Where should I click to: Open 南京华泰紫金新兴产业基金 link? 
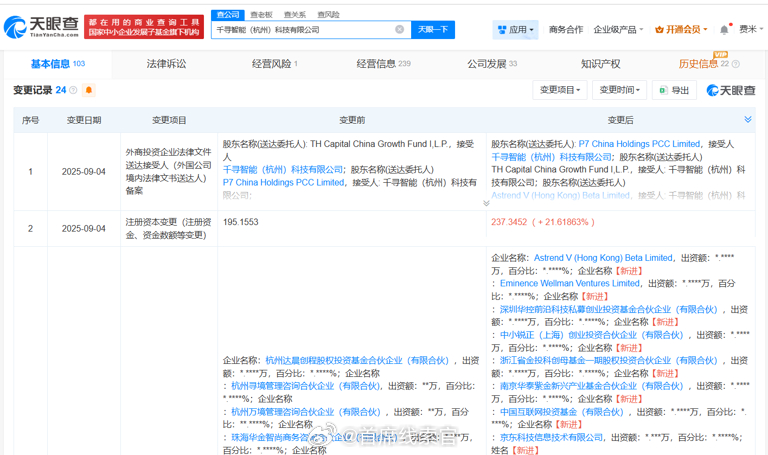[592, 386]
